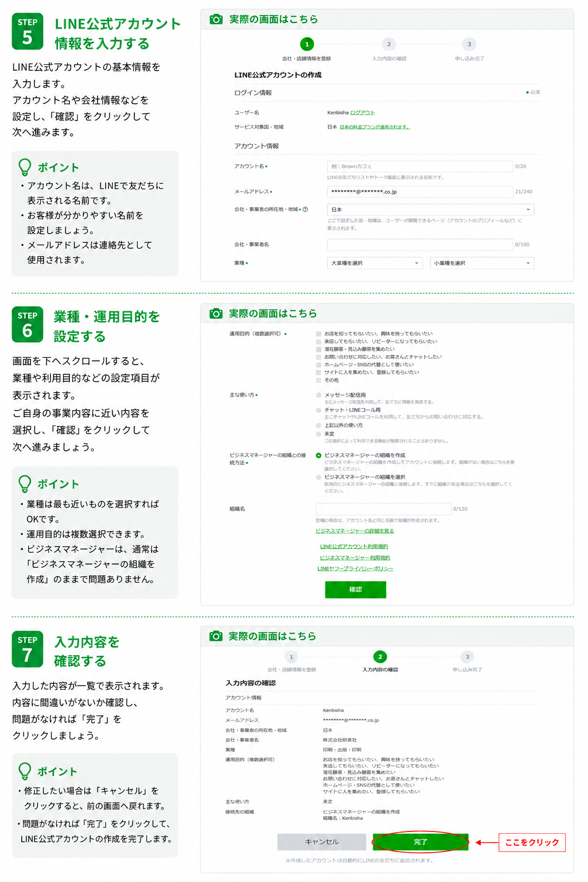Click the 21/240 character counter
Image resolution: width=588 pixels, height=882 pixels.
point(524,192)
